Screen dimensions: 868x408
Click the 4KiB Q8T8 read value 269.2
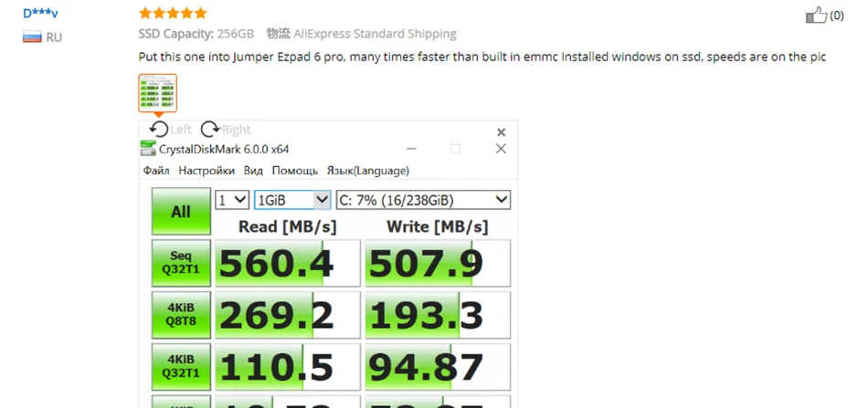click(x=288, y=315)
